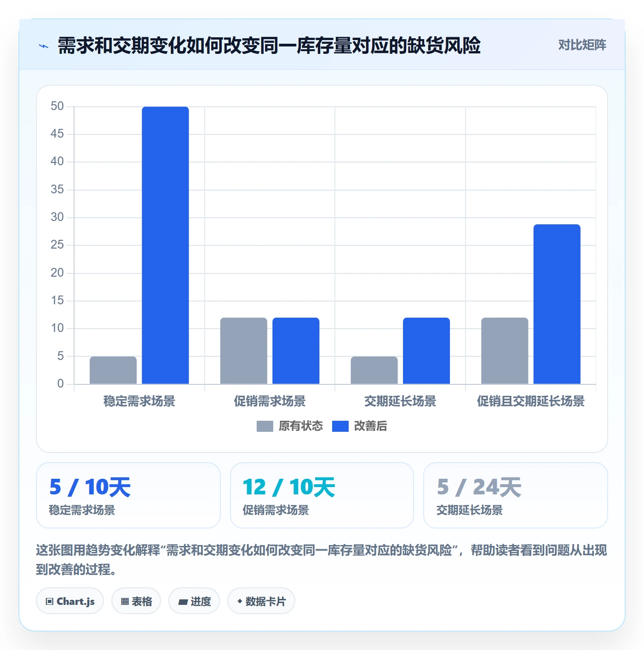
Task: Click the y-axis value 50
Action: tap(57, 106)
